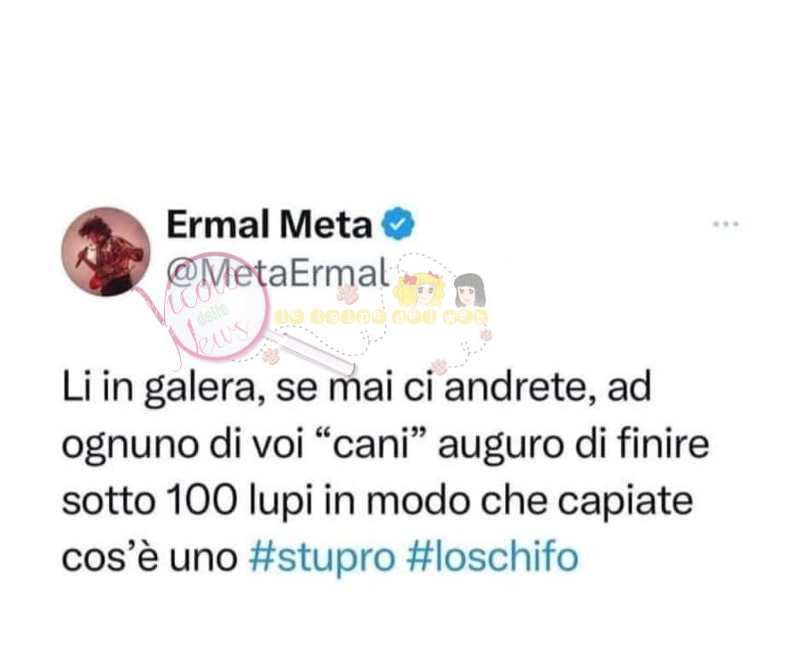The width and height of the screenshot is (786, 672).
Task: Click the magnifying glass handle
Action: [x=309, y=351]
